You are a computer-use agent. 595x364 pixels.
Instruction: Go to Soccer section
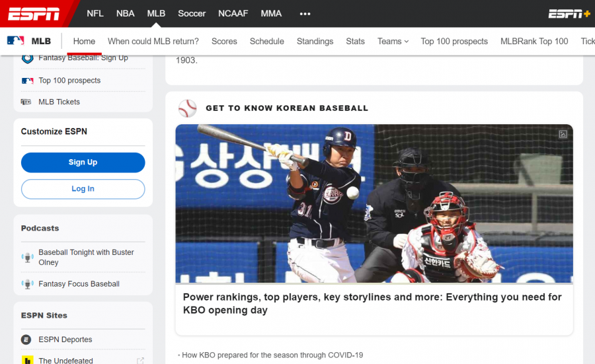tap(192, 14)
